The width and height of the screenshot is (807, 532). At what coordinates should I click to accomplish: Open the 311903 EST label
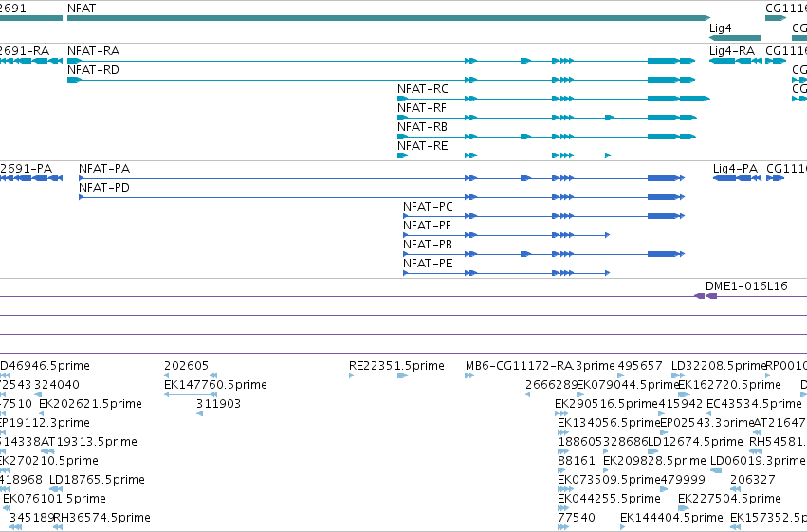click(219, 404)
